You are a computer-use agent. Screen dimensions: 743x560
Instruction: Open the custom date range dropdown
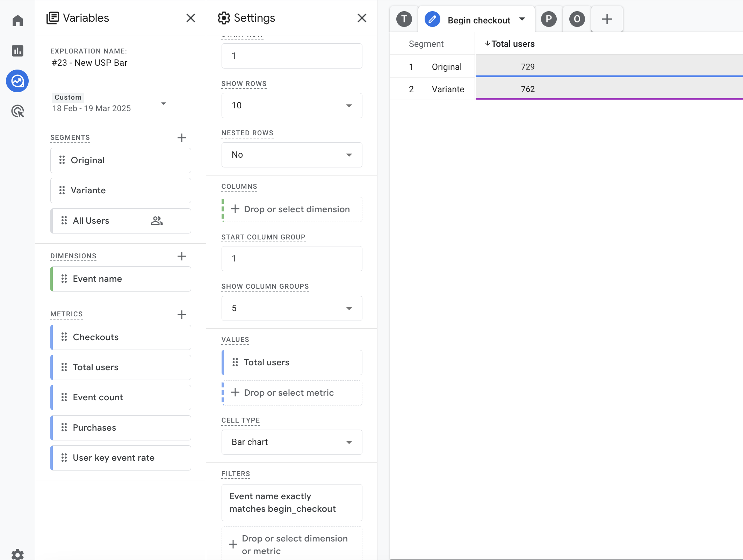point(163,103)
